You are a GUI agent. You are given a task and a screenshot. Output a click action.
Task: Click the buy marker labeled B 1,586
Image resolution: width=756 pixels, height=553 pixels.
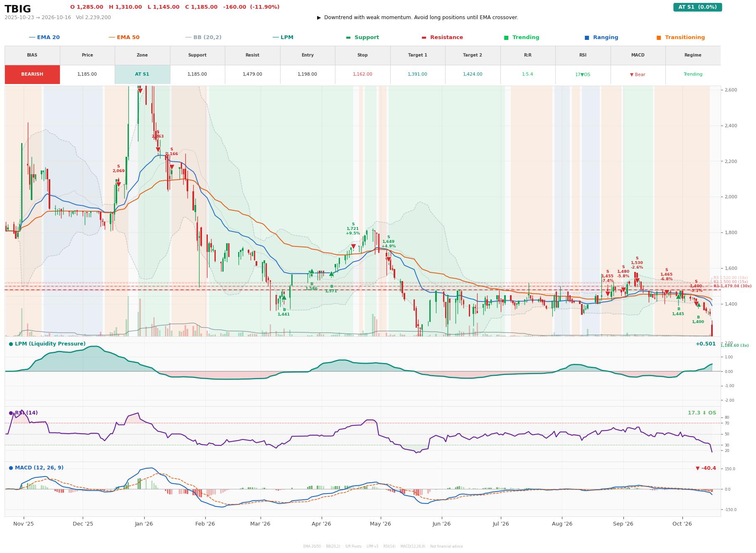point(311,272)
